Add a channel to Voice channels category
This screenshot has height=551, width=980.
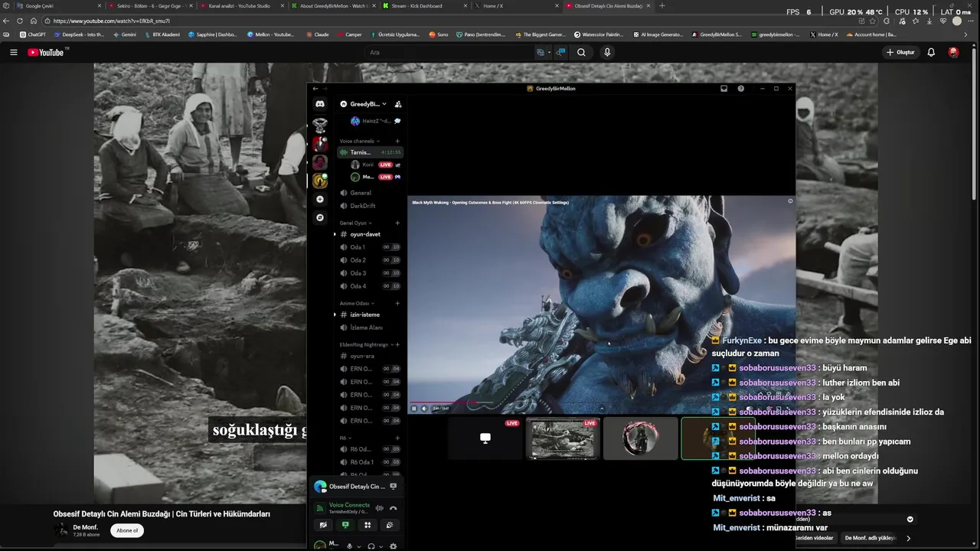click(x=397, y=141)
